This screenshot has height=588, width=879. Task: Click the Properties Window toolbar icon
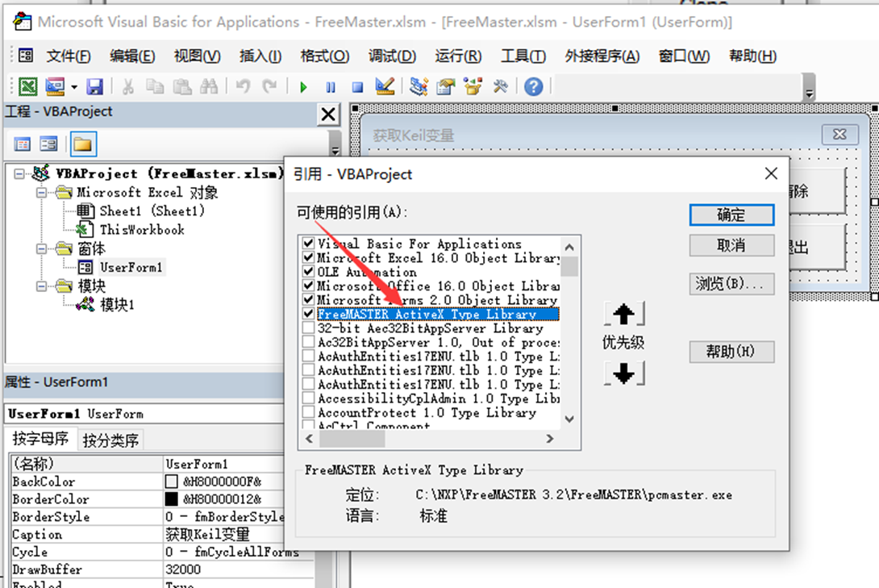[x=446, y=86]
